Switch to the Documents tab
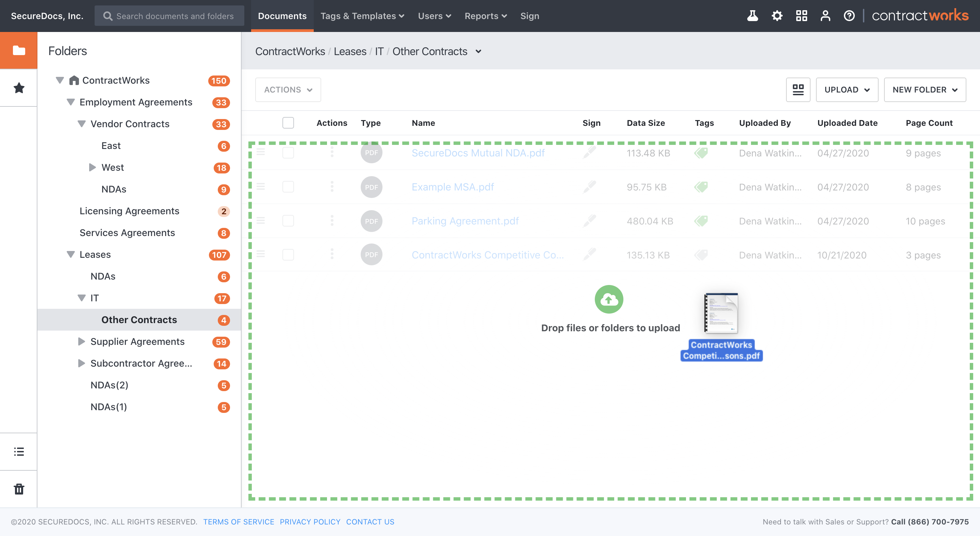980x536 pixels. coord(282,16)
